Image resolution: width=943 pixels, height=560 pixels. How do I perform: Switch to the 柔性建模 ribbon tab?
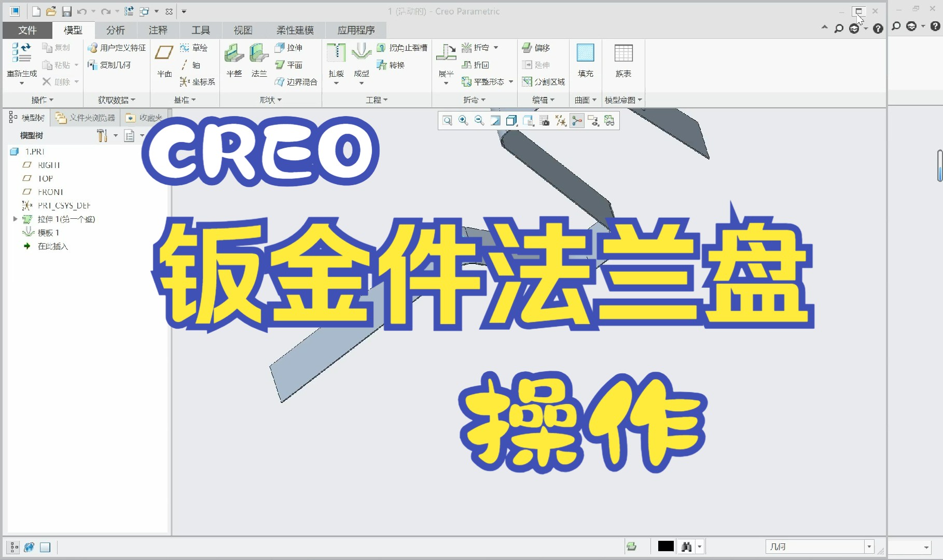(x=294, y=30)
